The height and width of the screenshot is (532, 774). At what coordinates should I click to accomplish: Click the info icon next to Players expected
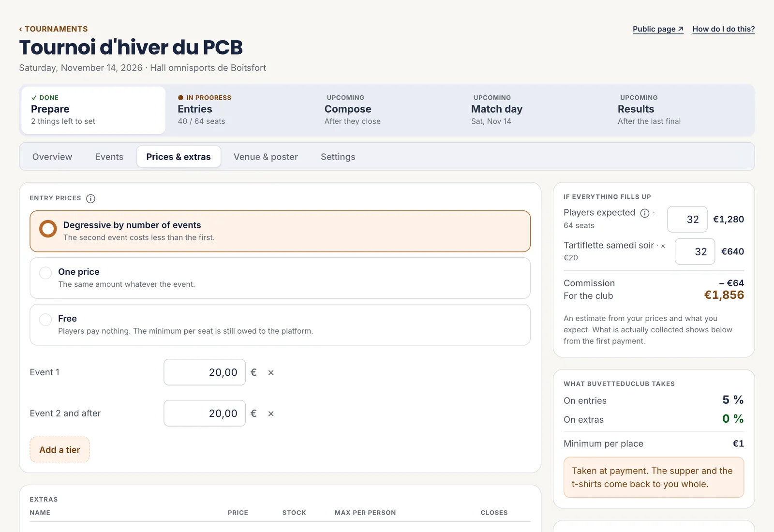[645, 213]
